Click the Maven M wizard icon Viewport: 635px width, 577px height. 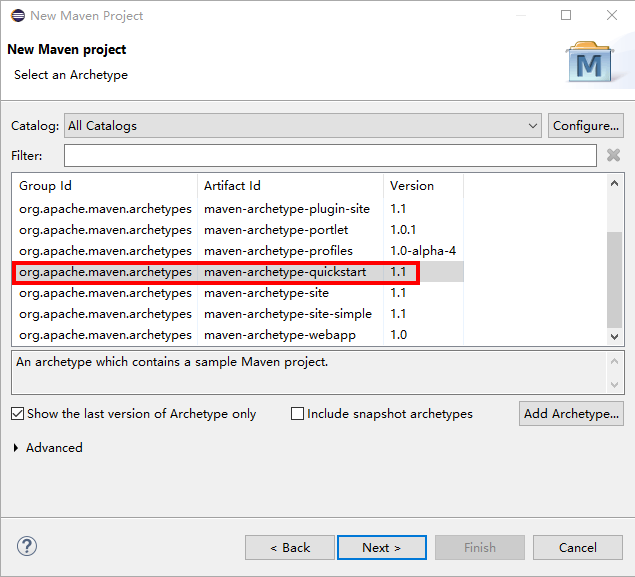tap(589, 62)
